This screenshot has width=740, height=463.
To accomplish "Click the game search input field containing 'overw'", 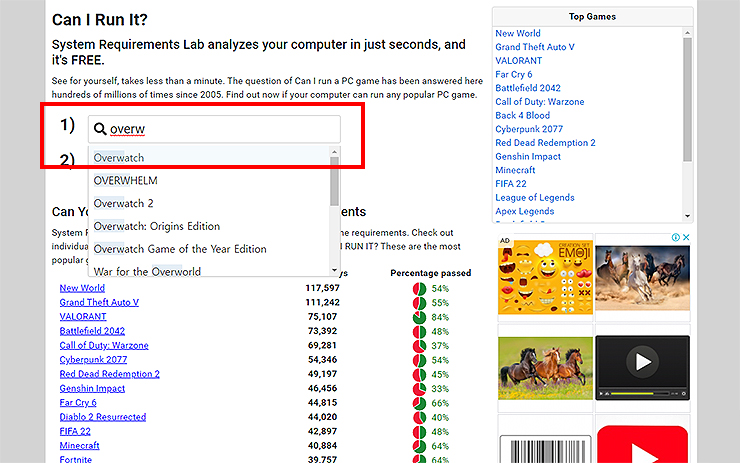I will (x=214, y=129).
